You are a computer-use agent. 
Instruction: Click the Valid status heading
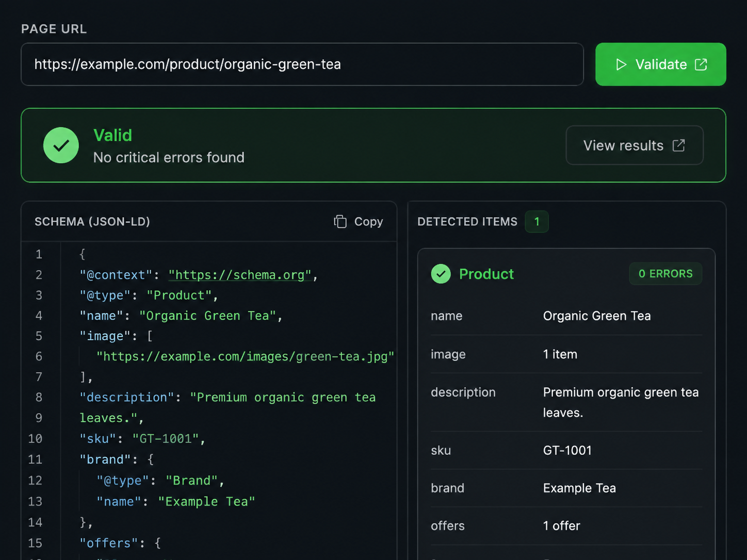point(113,135)
